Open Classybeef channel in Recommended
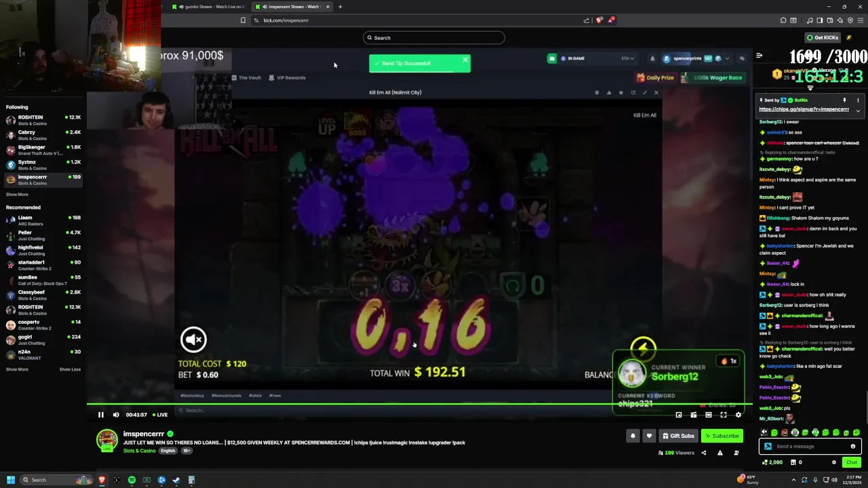The width and height of the screenshot is (868, 488). pyautogui.click(x=43, y=295)
